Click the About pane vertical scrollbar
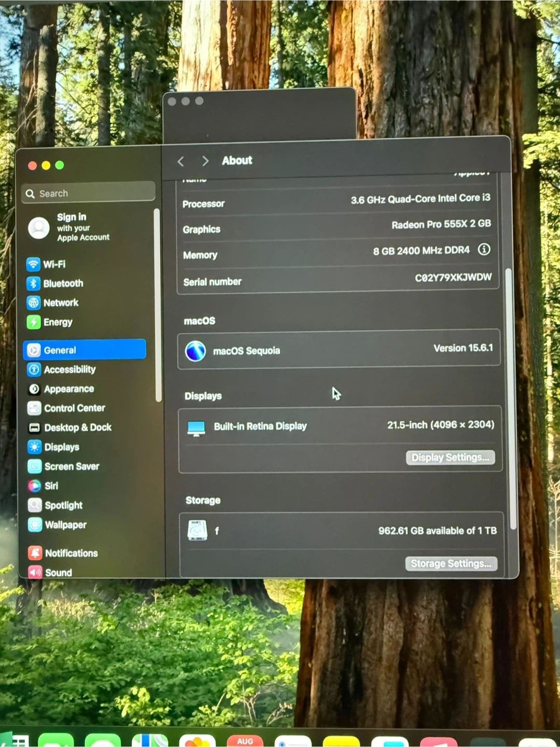 513,399
